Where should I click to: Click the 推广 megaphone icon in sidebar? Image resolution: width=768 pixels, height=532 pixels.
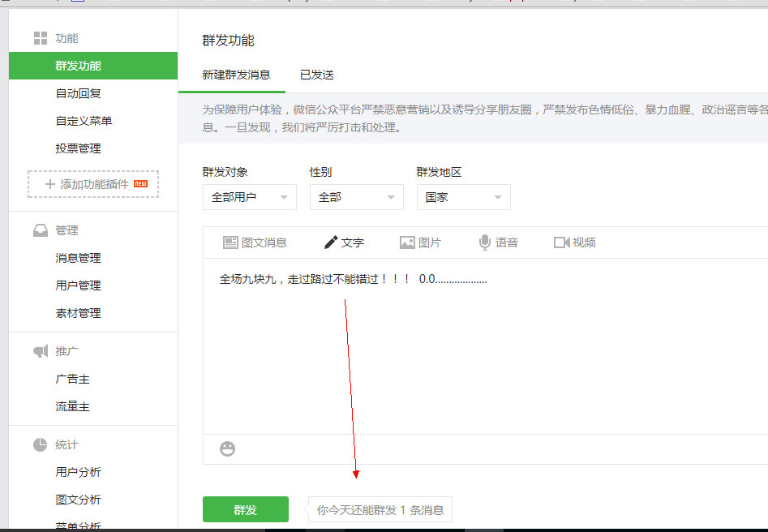tap(40, 351)
